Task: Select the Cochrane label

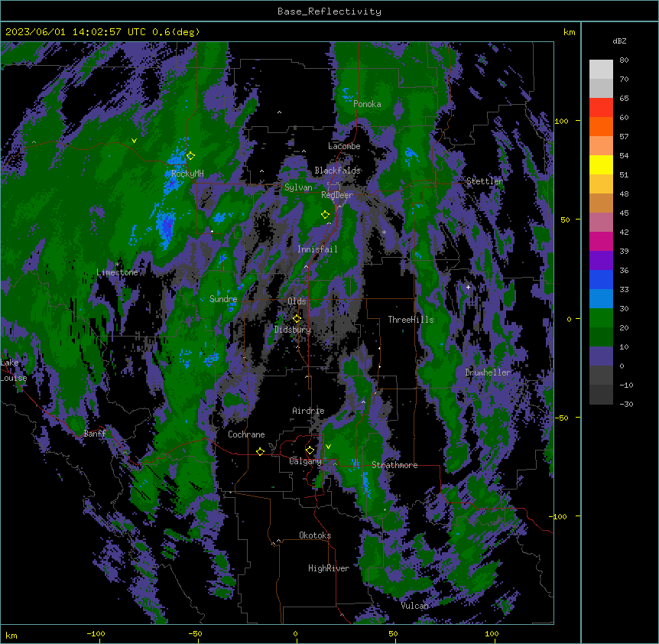Action: (x=246, y=434)
